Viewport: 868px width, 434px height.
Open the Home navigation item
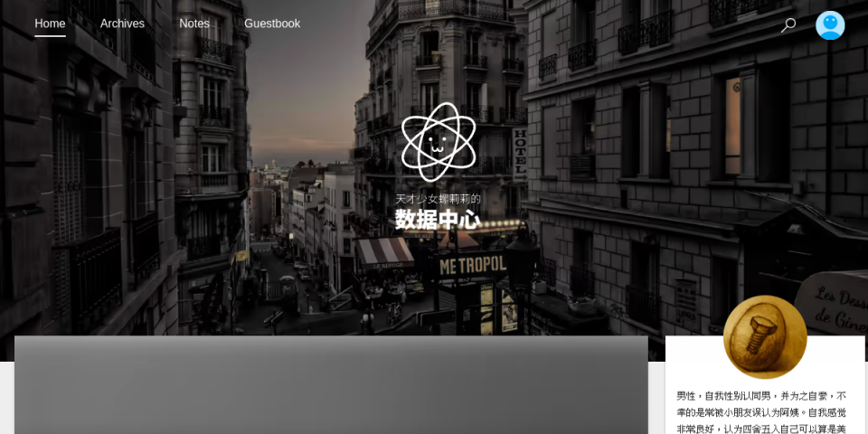point(50,24)
